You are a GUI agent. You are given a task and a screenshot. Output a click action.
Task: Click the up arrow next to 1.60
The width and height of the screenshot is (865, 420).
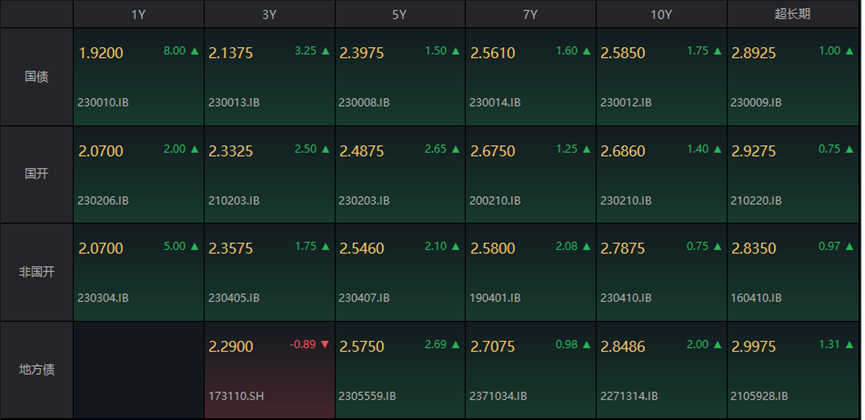(586, 51)
